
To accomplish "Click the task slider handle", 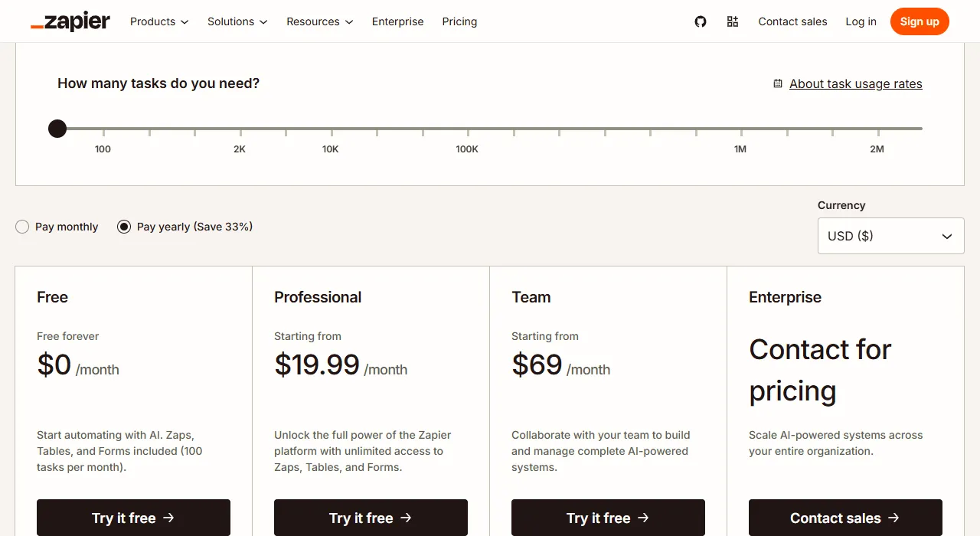I will click(x=57, y=129).
